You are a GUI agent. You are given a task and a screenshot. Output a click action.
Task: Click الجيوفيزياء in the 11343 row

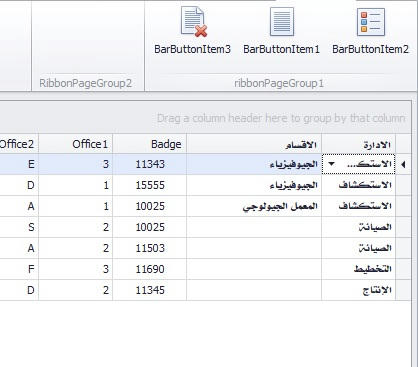click(x=254, y=164)
